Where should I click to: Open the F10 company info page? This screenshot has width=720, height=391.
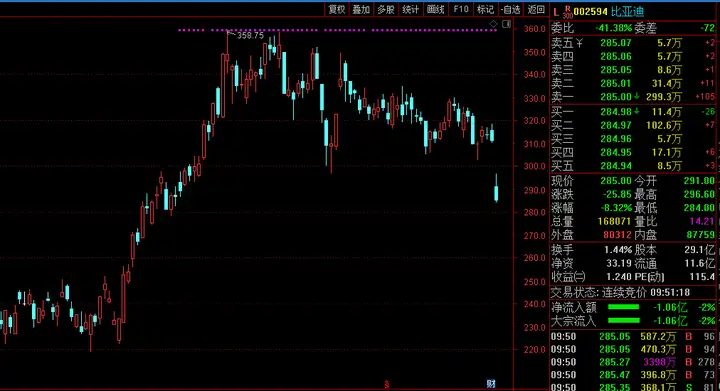pyautogui.click(x=461, y=10)
